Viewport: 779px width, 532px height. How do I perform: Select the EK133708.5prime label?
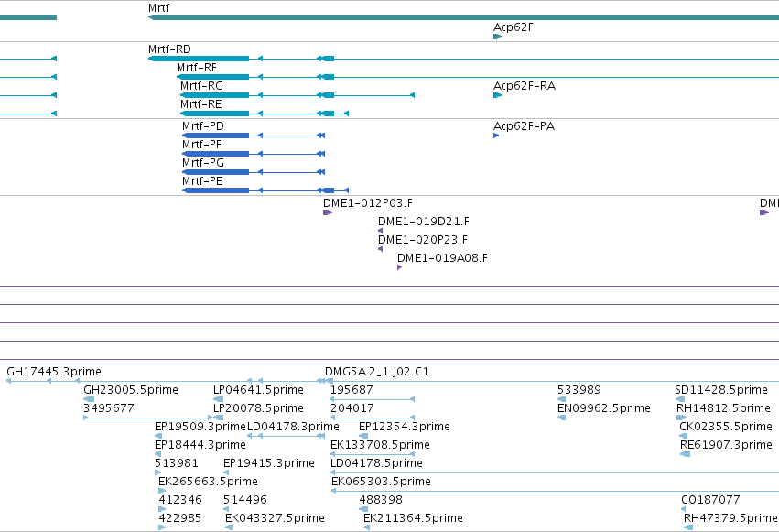click(x=380, y=445)
